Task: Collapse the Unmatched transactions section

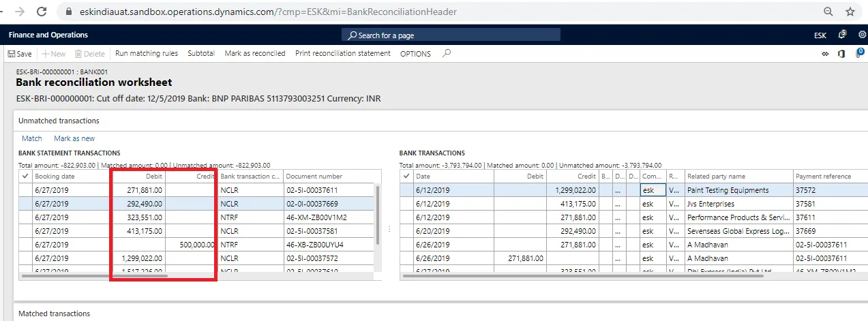Action: click(59, 121)
